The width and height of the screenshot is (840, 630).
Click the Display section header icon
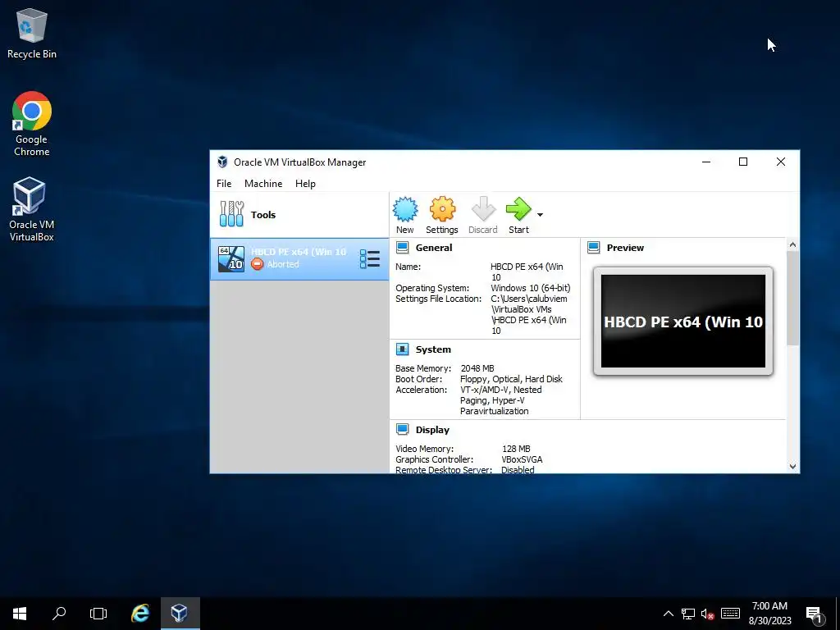402,430
